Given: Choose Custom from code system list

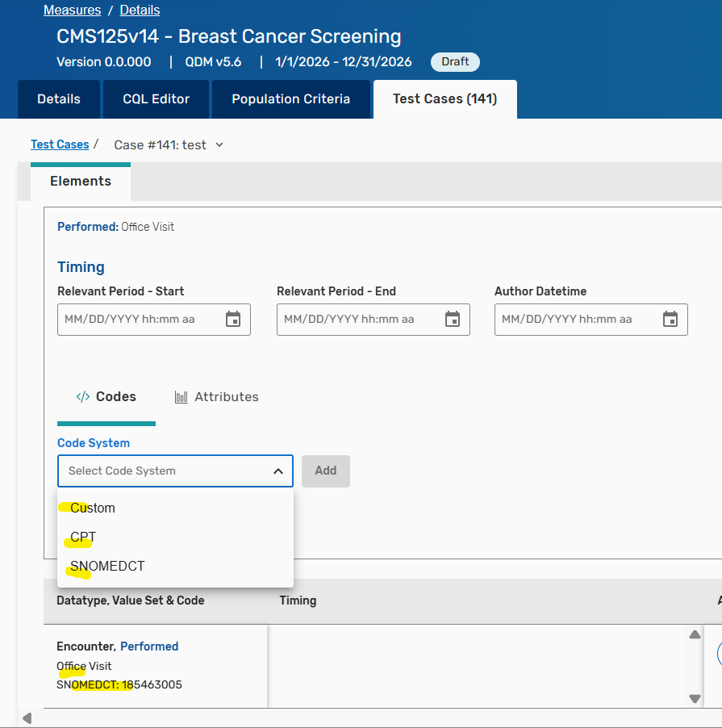Looking at the screenshot, I should [93, 508].
